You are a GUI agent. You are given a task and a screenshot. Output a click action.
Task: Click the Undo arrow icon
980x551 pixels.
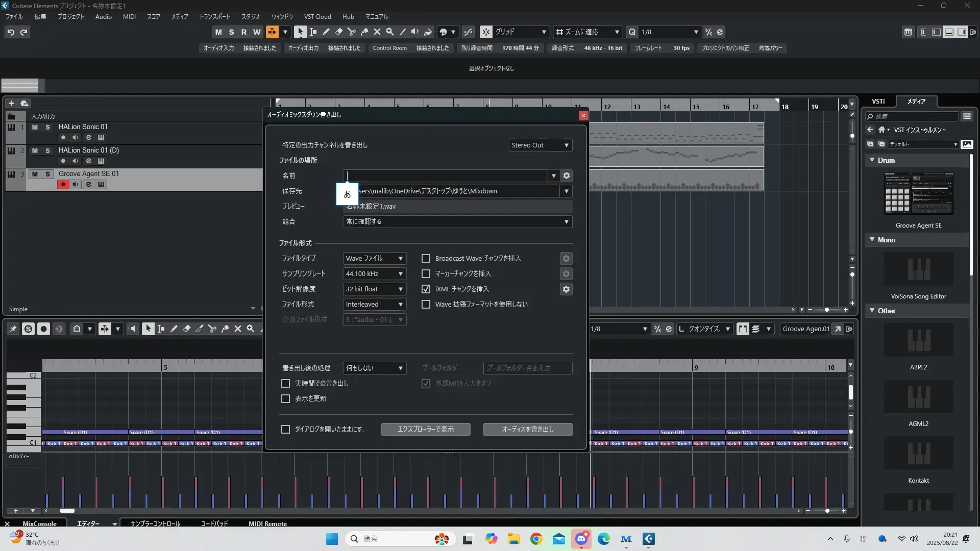point(11,32)
